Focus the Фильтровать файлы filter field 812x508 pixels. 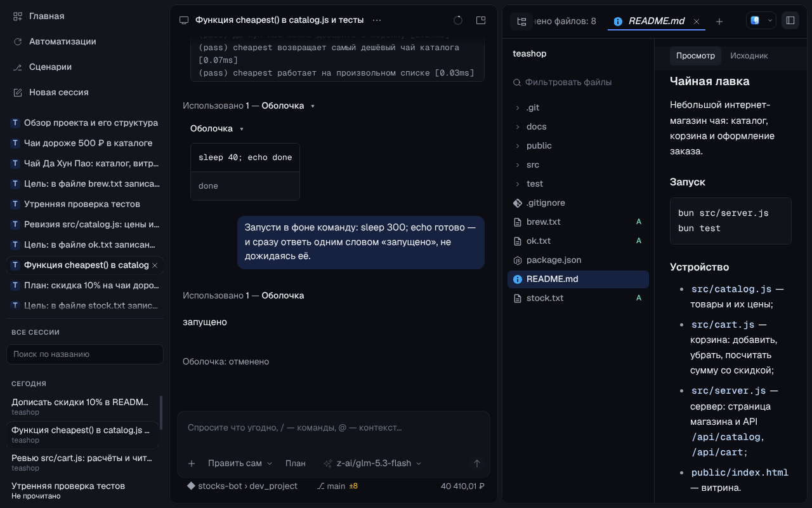point(578,82)
